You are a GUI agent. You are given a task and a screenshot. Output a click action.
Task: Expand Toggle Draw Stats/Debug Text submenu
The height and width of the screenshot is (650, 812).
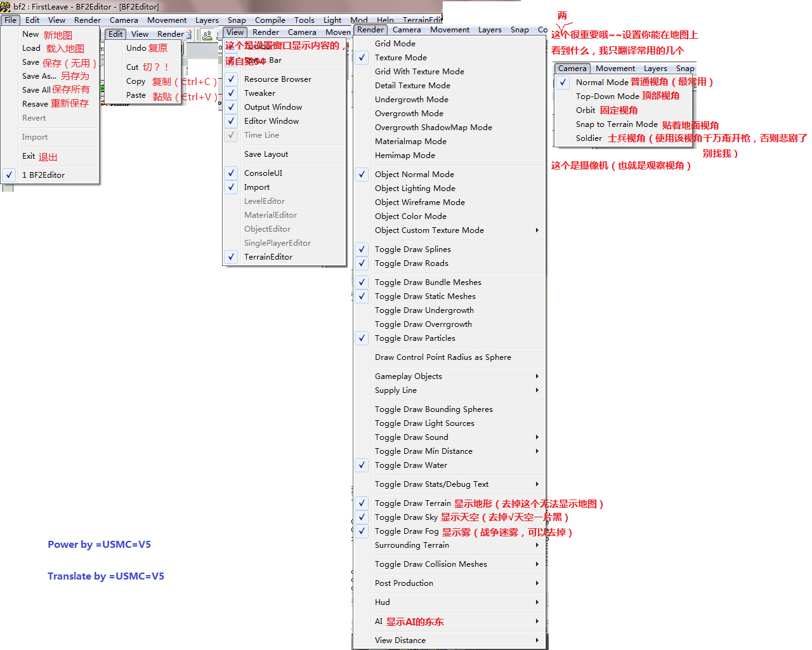tap(449, 484)
